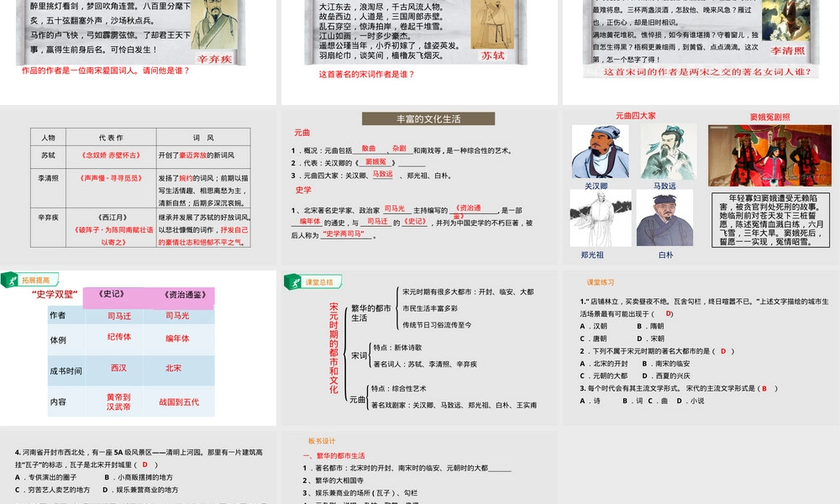
Task: Open the 课堂练习 questions slide
Action: 701,348
